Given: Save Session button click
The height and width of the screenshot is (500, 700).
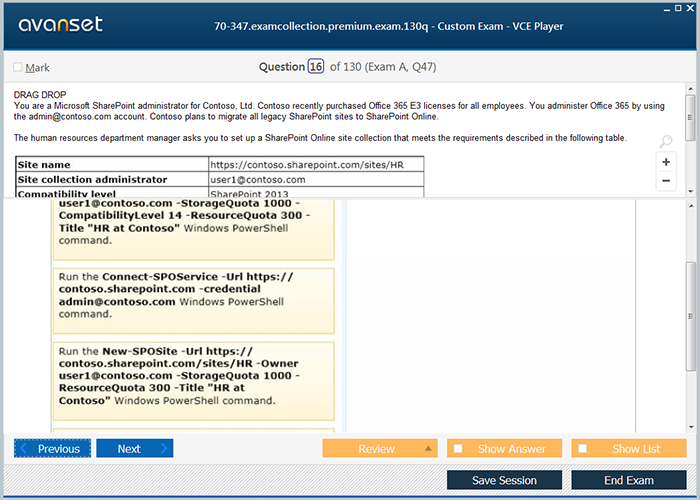Looking at the screenshot, I should click(504, 480).
